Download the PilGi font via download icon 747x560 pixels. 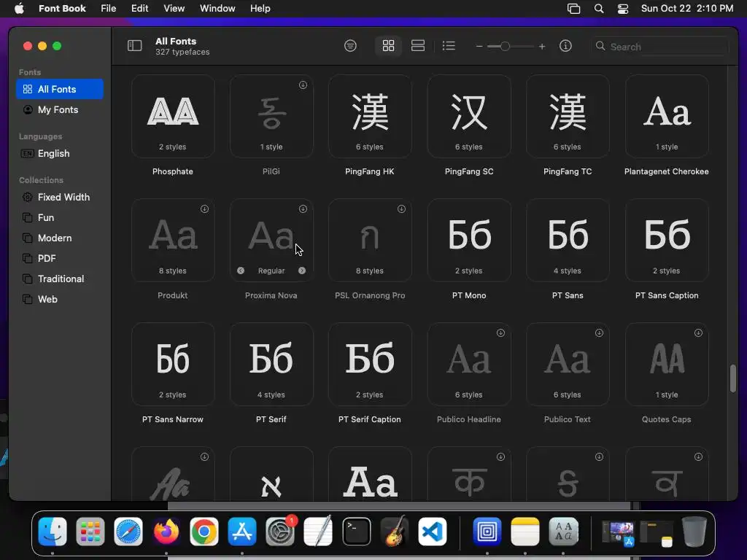coord(303,85)
